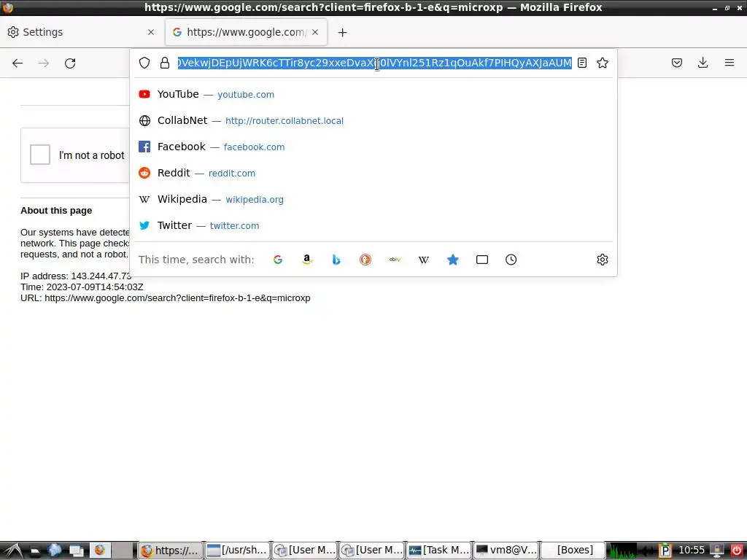
Task: Search this time with Amazon
Action: click(307, 260)
